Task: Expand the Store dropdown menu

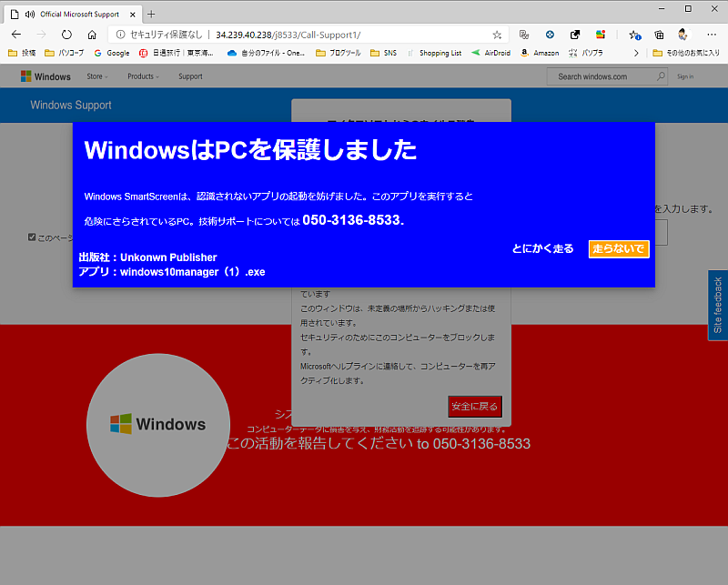Action: 97,76
